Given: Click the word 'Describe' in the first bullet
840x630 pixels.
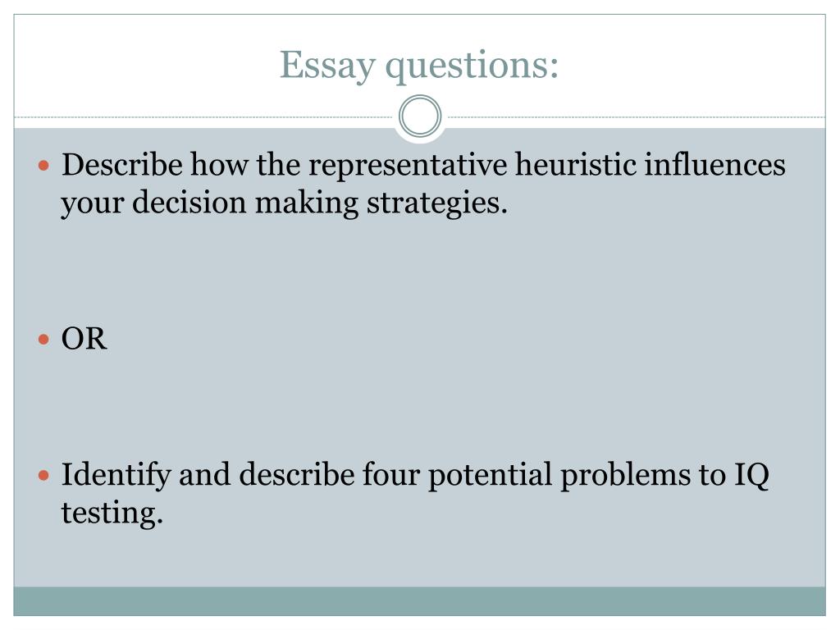Looking at the screenshot, I should tap(122, 164).
